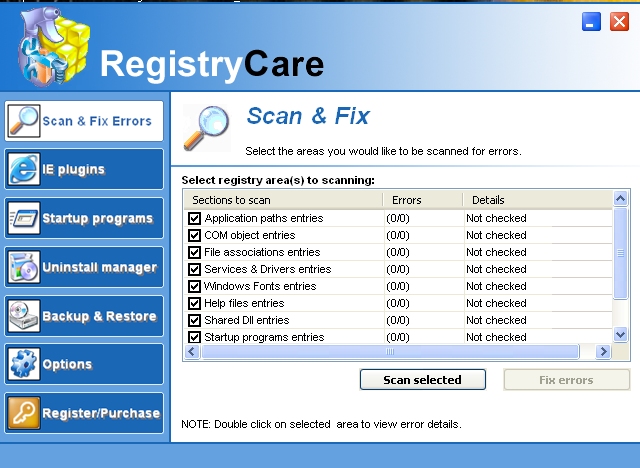The height and width of the screenshot is (468, 640).
Task: Click 'Not checked' in Application paths row
Action: click(x=496, y=218)
